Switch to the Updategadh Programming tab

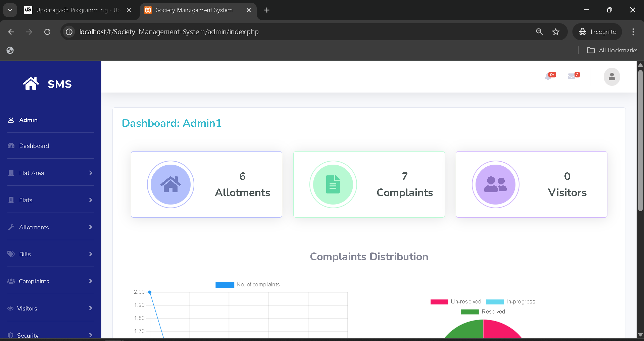click(x=77, y=10)
